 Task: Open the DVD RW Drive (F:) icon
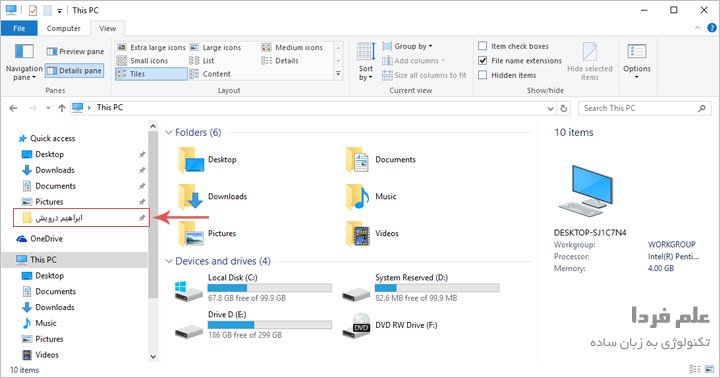click(x=357, y=325)
